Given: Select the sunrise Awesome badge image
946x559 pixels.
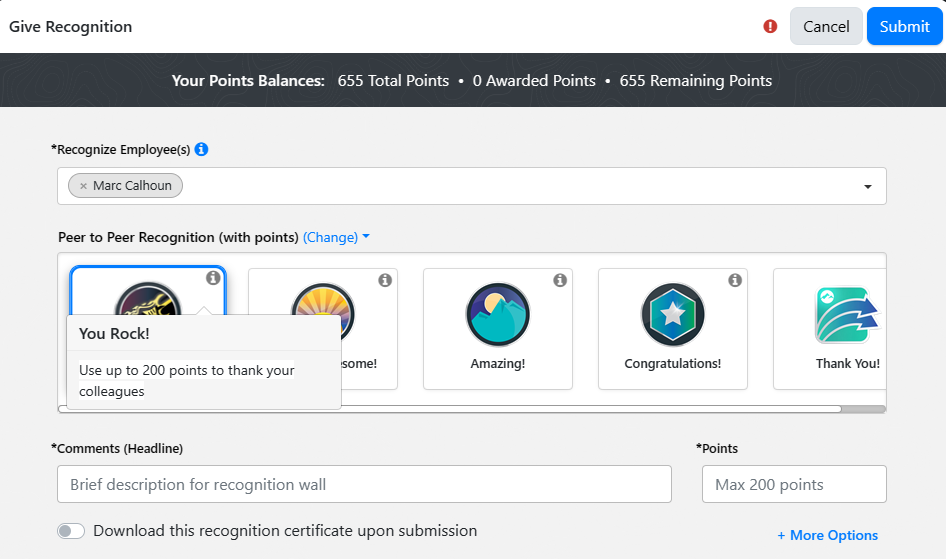Looking at the screenshot, I should coord(323,300).
